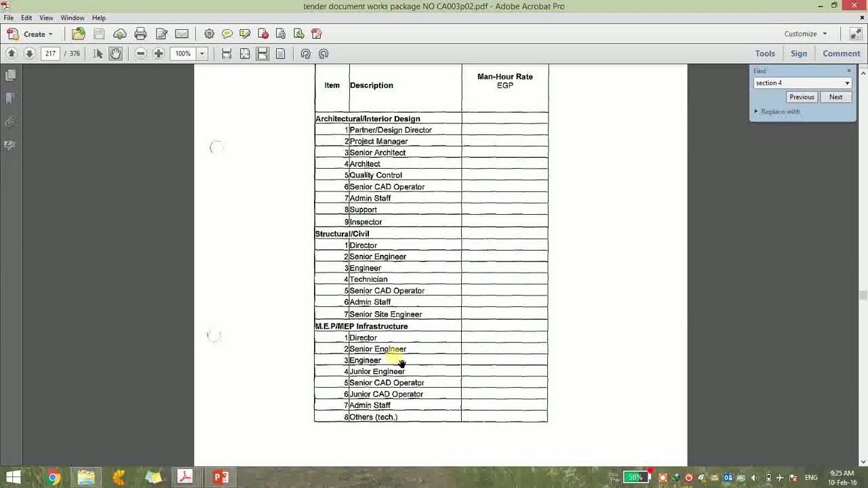Click the volume speaker tray icon
This screenshot has width=868, height=488.
[753, 479]
